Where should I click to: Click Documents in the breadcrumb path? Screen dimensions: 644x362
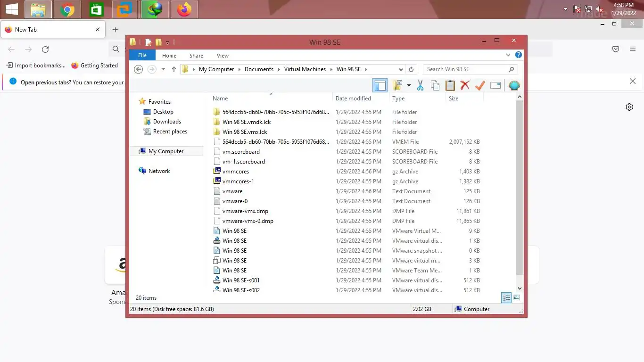pyautogui.click(x=259, y=69)
